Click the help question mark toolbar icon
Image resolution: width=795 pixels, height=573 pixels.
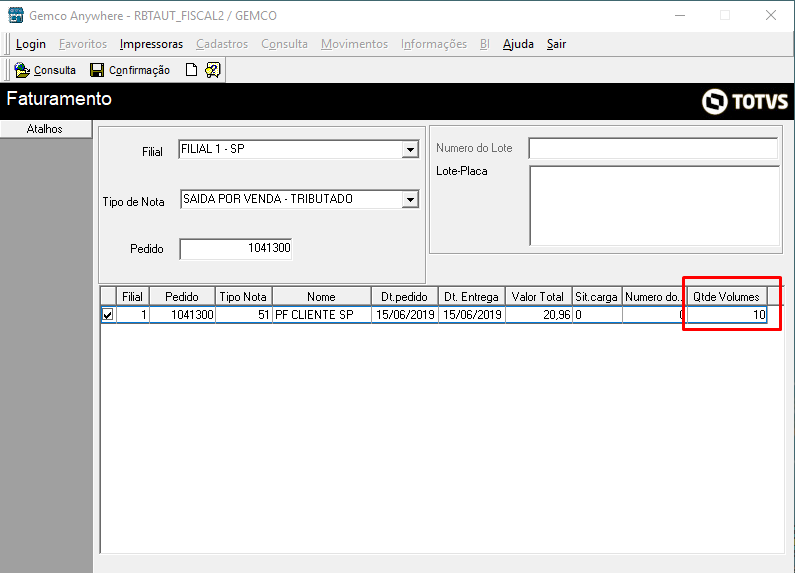point(212,70)
